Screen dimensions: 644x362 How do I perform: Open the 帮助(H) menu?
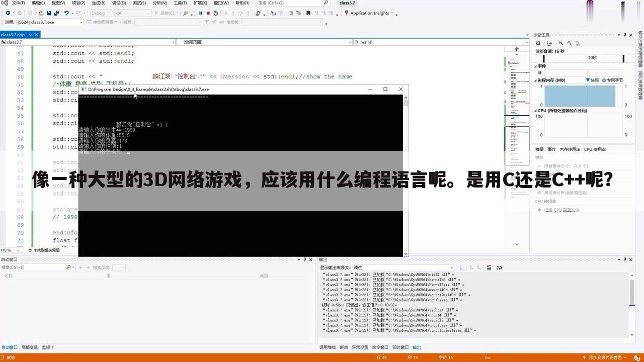(x=243, y=3)
